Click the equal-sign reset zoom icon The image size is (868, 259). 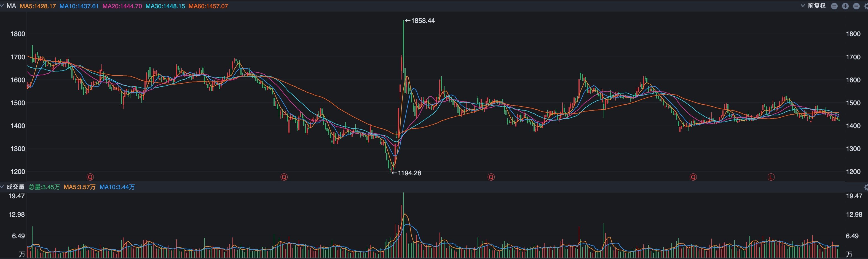(x=834, y=6)
